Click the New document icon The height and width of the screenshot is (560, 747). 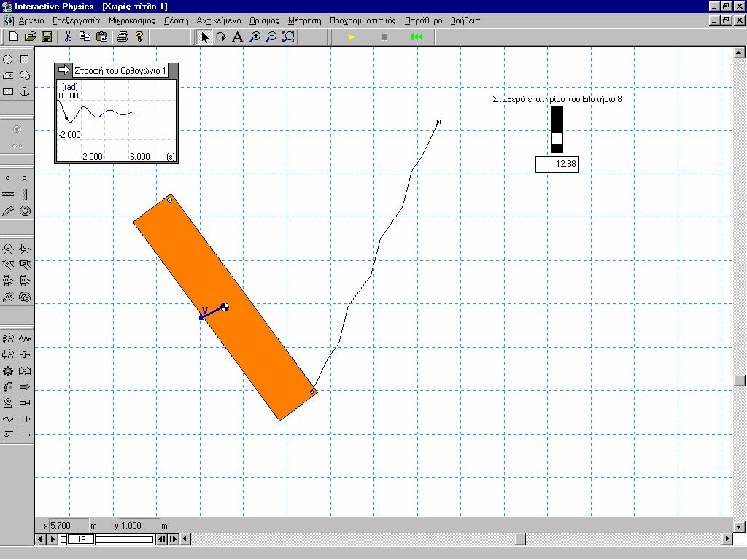coord(13,36)
